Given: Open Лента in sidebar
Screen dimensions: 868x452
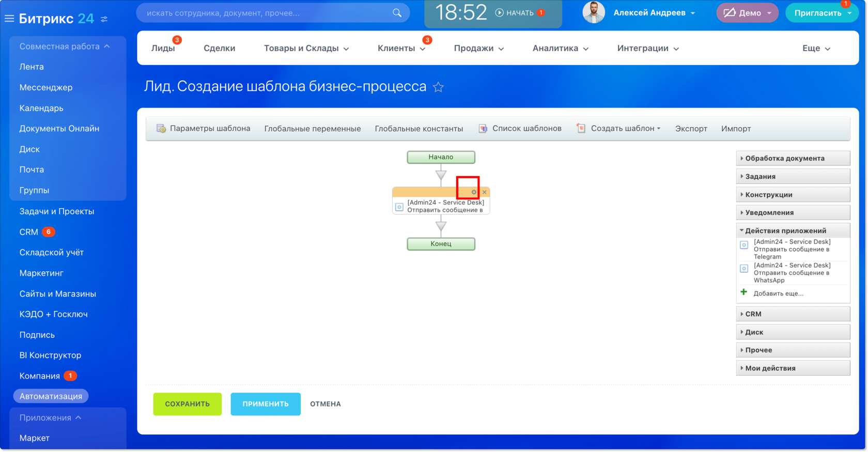Looking at the screenshot, I should (32, 67).
